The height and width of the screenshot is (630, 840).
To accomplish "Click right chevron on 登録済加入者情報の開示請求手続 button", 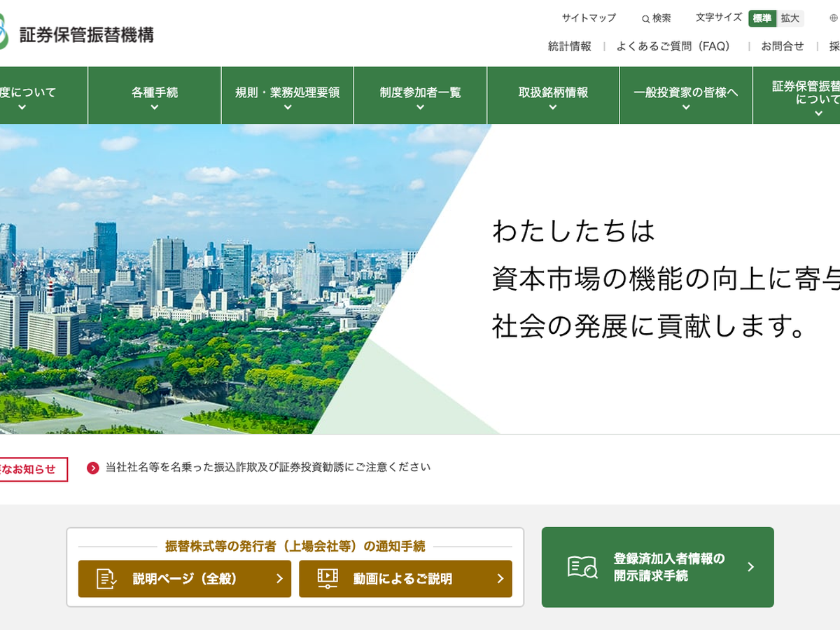I will [x=750, y=567].
